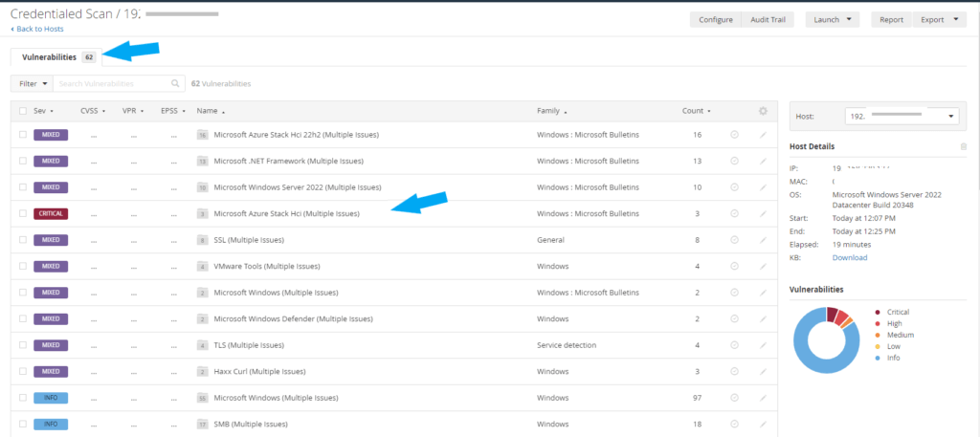Sort by the Count column
Viewport: 980px width, 437px height.
697,111
